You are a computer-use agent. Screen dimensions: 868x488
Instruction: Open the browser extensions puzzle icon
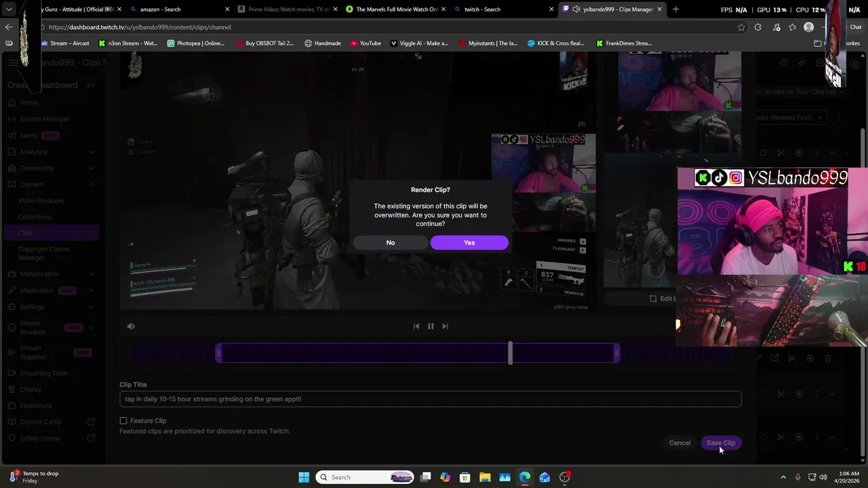tap(758, 27)
